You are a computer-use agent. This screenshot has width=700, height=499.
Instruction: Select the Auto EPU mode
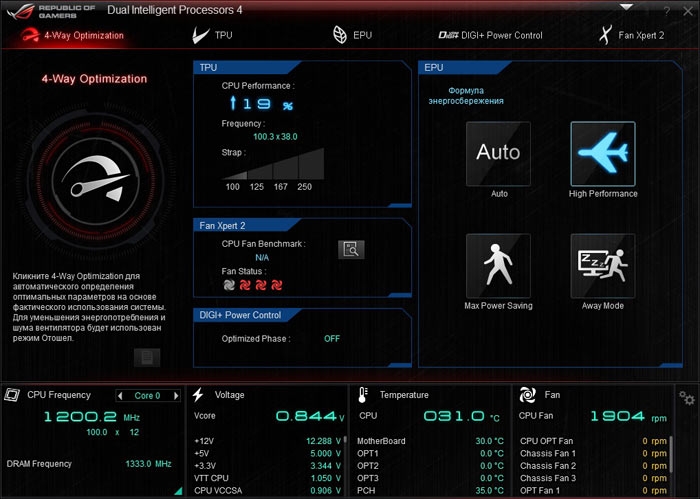tap(498, 153)
